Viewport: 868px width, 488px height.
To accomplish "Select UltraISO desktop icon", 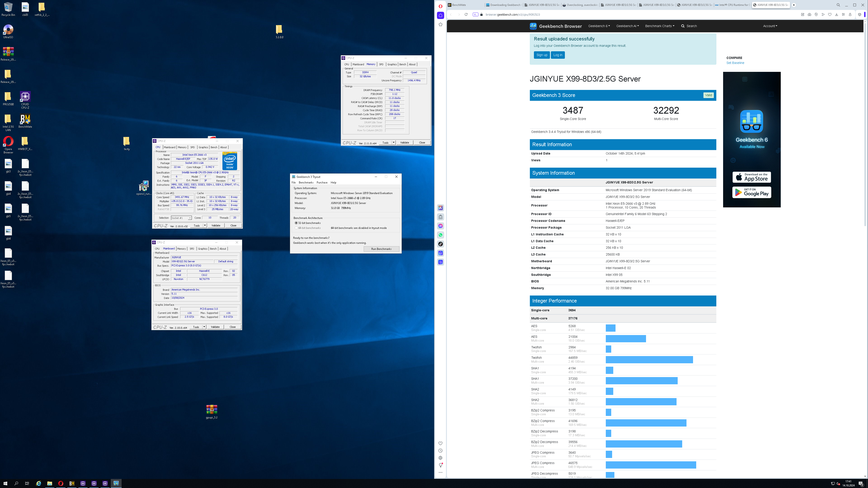I will [x=8, y=32].
